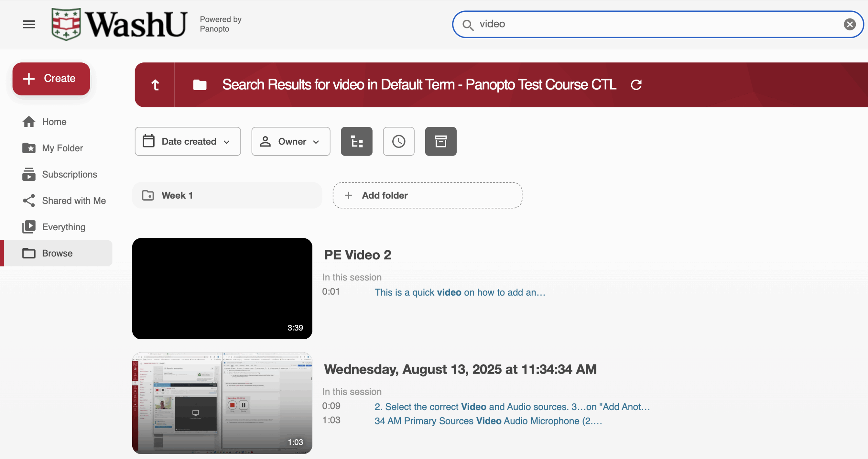
Task: Open the Subscriptions page
Action: point(69,174)
